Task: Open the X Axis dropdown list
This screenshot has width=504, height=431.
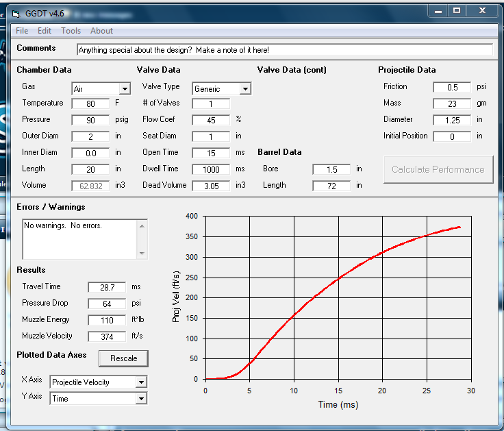Action: tap(141, 382)
